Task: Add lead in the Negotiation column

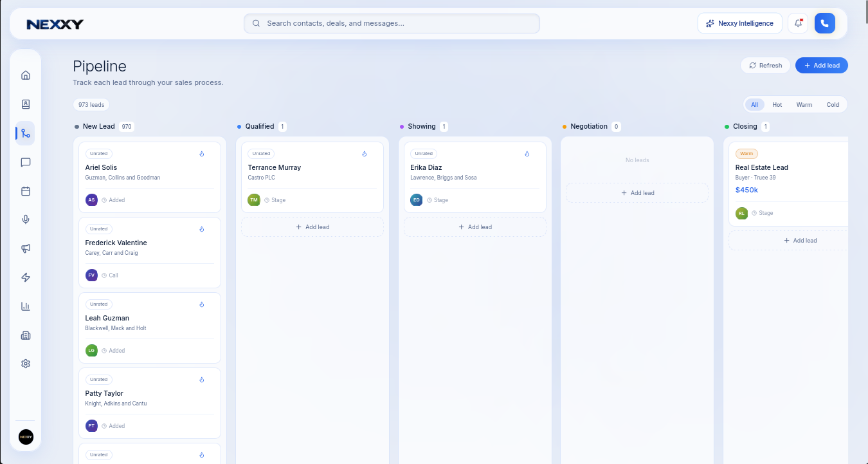Action: point(637,193)
